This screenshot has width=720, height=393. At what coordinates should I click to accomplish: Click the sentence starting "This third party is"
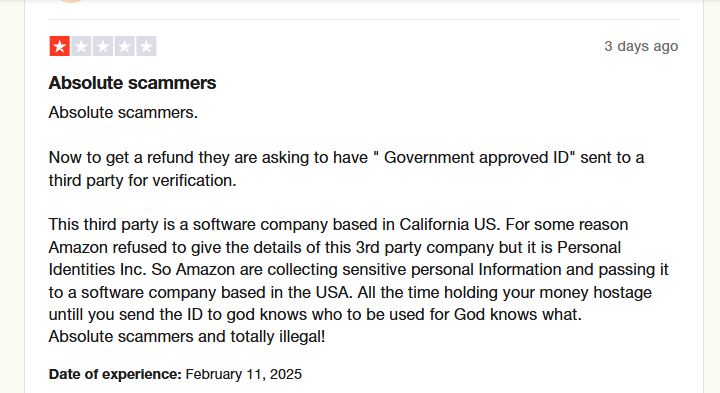pyautogui.click(x=276, y=225)
